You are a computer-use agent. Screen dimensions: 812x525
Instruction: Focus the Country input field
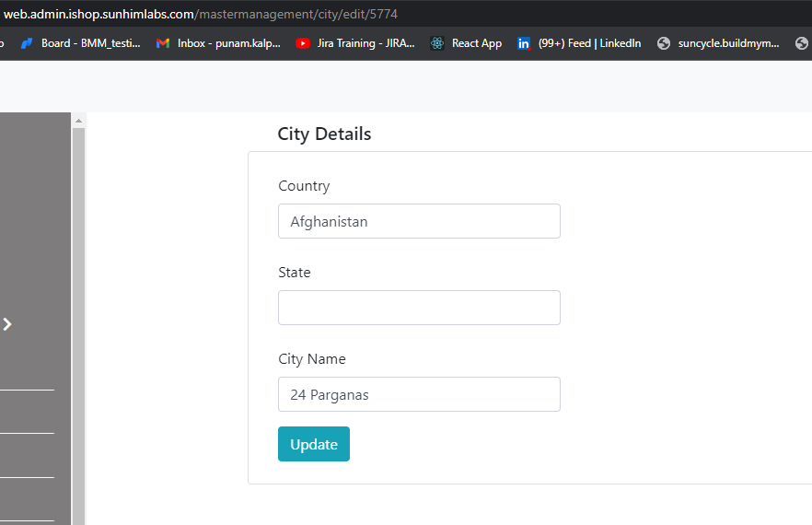click(419, 221)
